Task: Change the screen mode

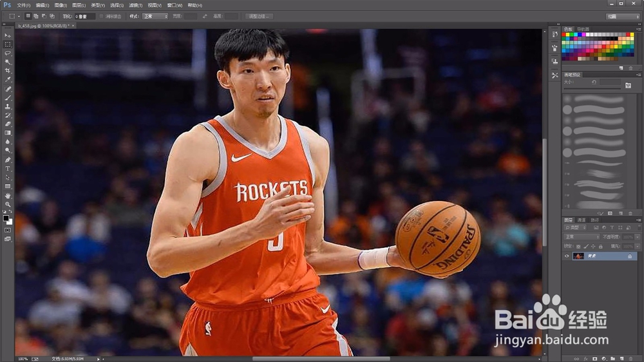Action: coord(7,239)
